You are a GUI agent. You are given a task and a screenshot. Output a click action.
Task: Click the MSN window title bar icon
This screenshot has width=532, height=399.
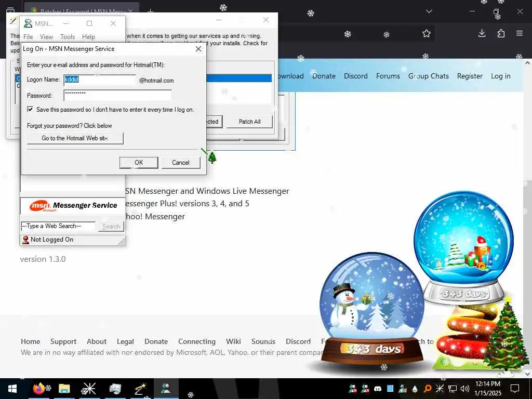coord(28,23)
